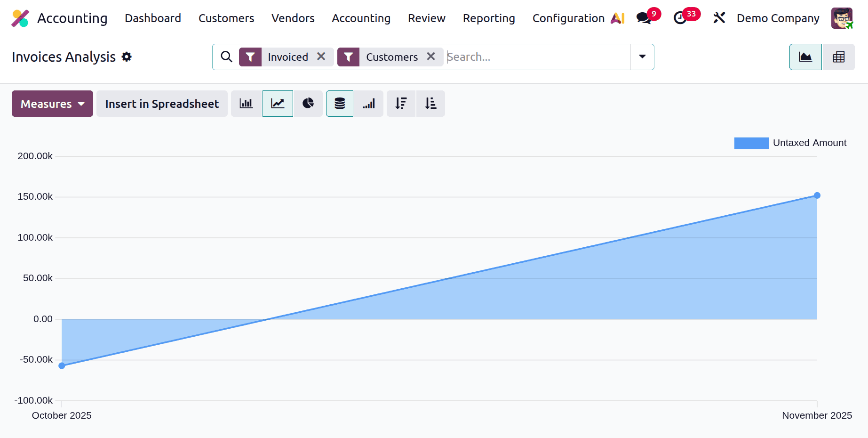Open the user avatar menu
The height and width of the screenshot is (438, 868).
coord(842,18)
